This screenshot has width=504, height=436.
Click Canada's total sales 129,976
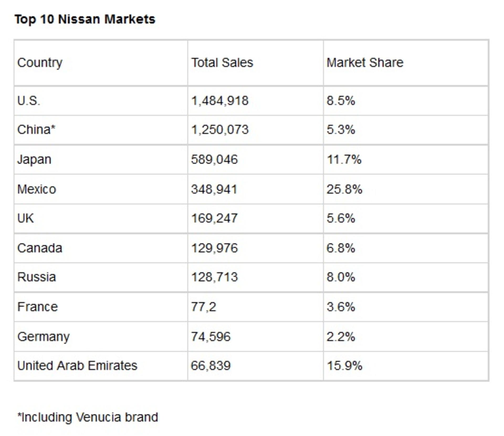point(214,248)
